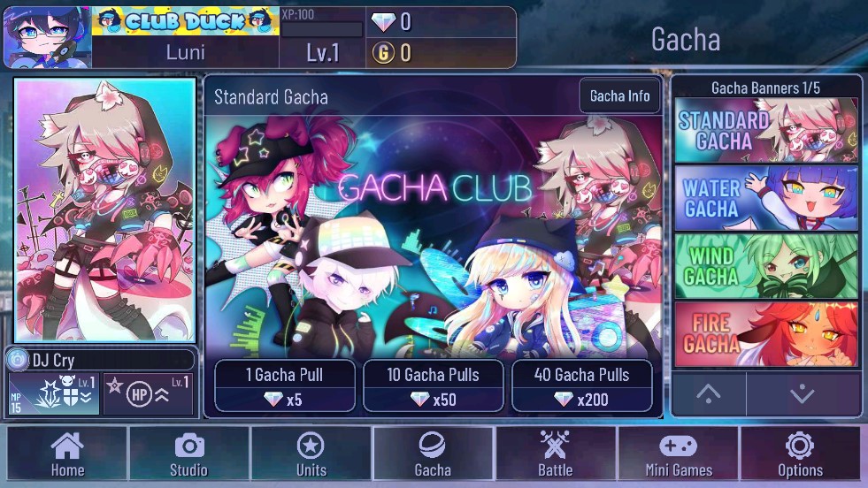Open the Gacha Info button
The image size is (868, 488).
point(620,96)
